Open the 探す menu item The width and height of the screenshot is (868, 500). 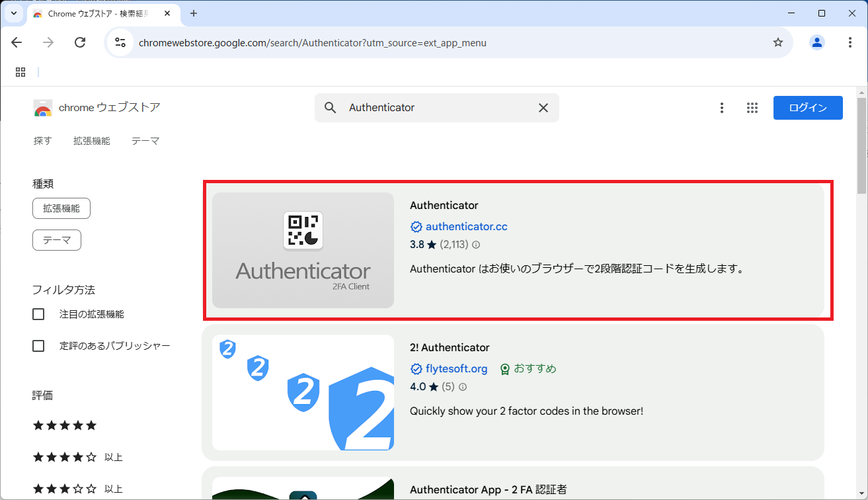click(42, 140)
